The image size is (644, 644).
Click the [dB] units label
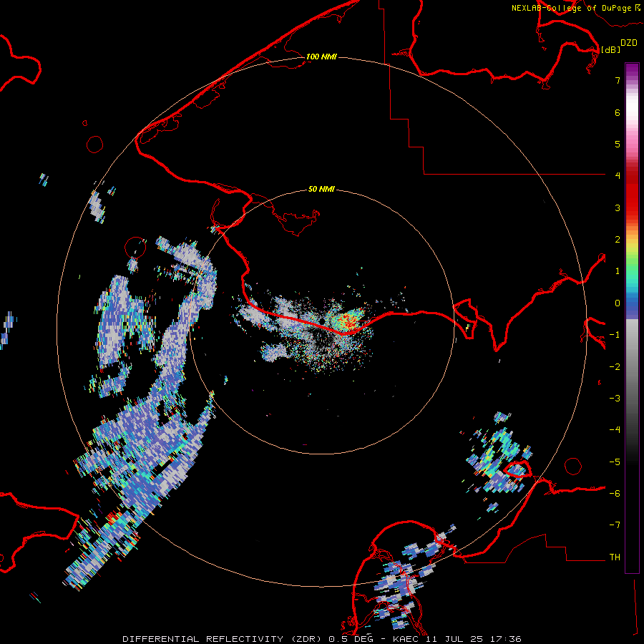point(610,49)
